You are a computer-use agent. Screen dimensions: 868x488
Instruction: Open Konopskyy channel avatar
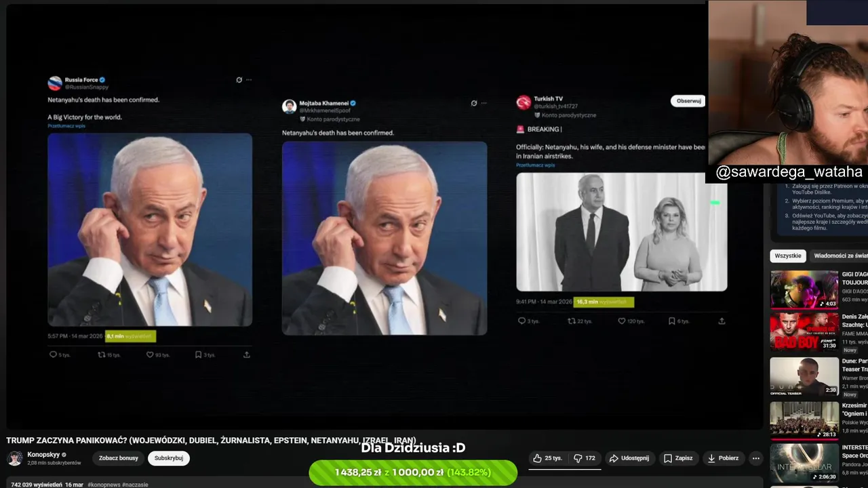pos(14,458)
